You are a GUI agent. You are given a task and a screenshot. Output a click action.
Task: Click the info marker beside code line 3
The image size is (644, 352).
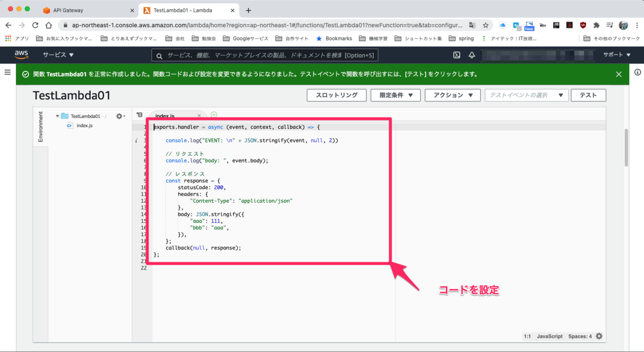pos(137,141)
